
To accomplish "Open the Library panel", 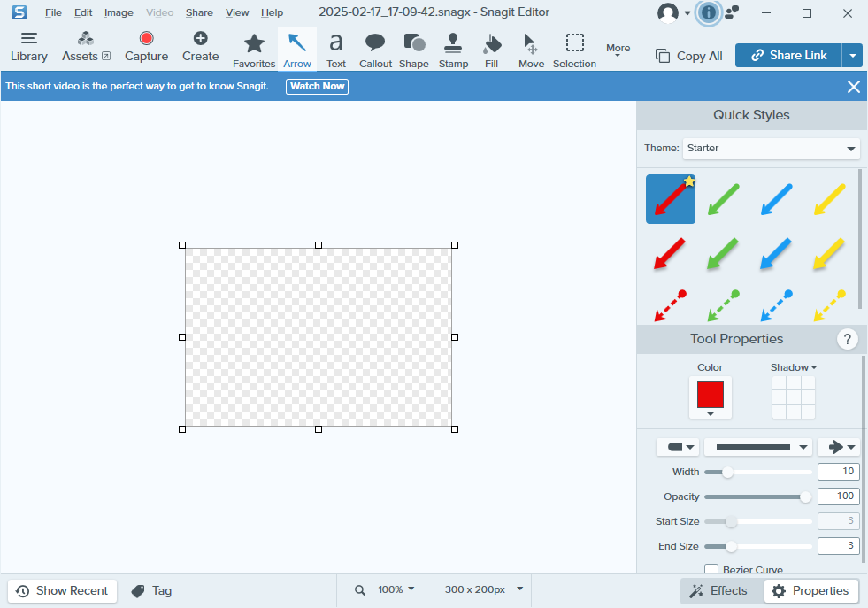I will click(x=29, y=47).
